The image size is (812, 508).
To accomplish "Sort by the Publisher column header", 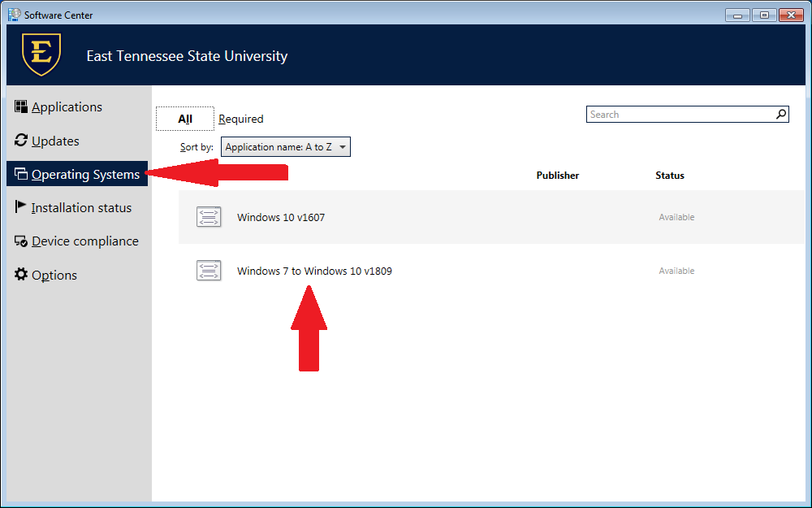I will [558, 176].
